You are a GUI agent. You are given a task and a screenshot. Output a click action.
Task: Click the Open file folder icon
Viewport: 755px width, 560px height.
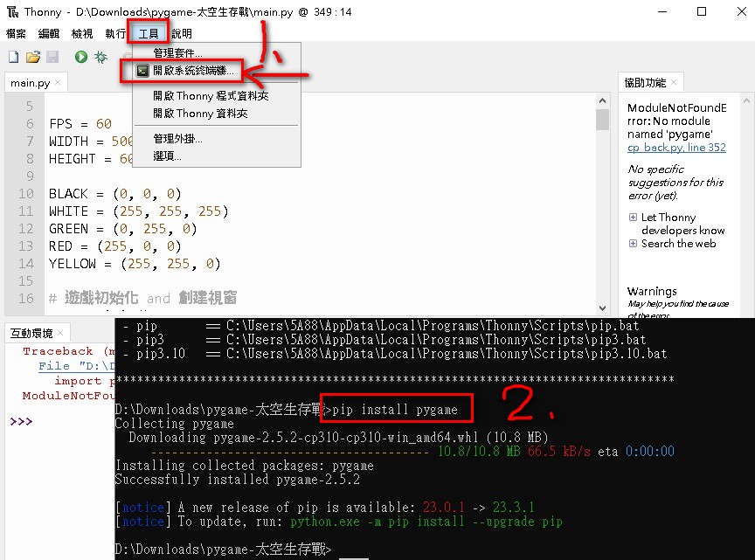click(x=32, y=58)
